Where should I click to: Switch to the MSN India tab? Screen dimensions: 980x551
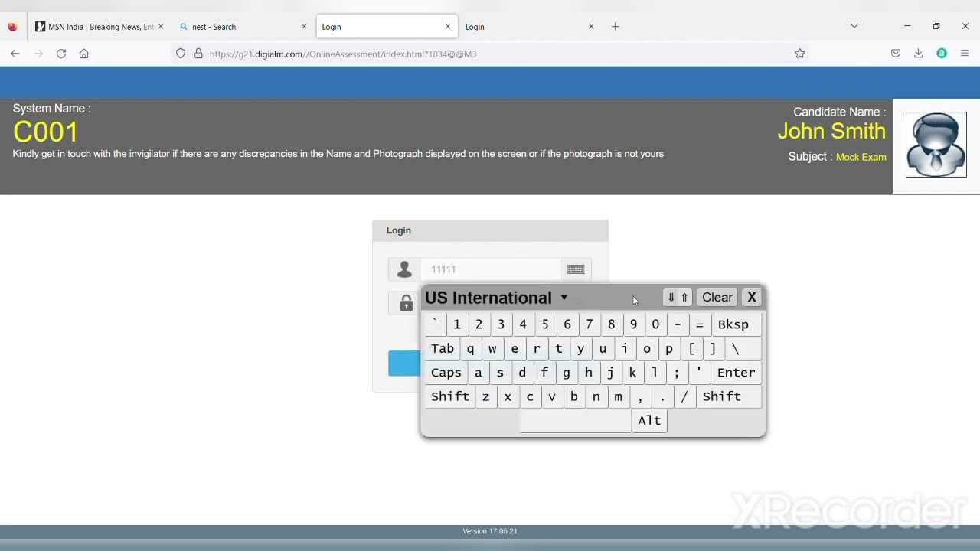point(100,27)
